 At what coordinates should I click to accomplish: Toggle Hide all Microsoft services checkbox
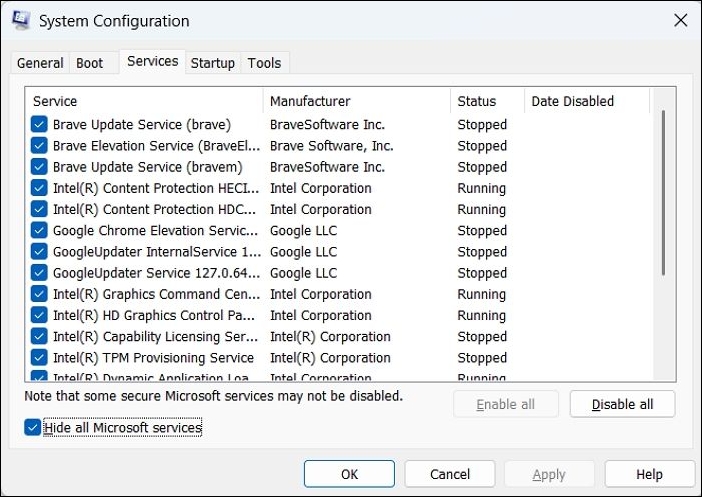tap(34, 428)
